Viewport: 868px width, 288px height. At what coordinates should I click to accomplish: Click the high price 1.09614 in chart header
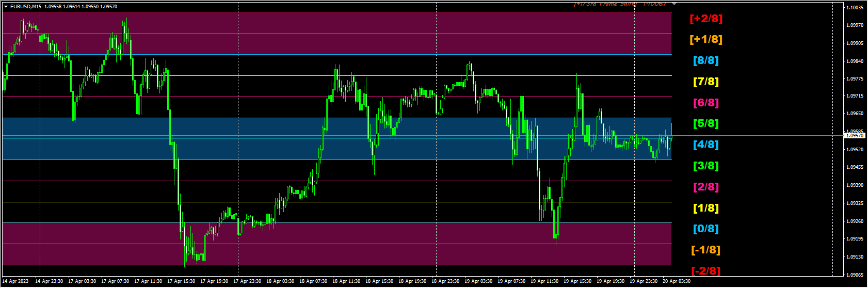tap(71, 7)
